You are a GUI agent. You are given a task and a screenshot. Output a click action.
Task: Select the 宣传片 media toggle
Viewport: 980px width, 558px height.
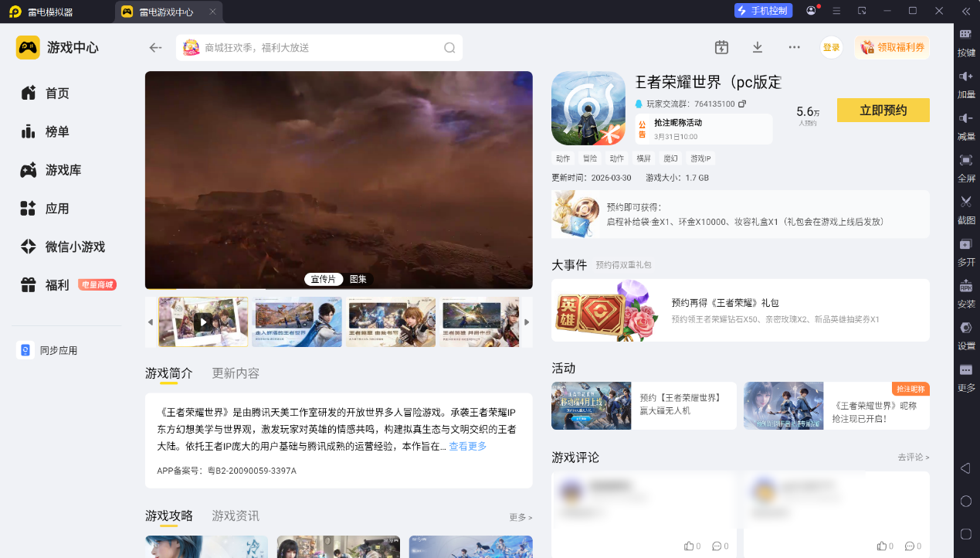point(324,279)
